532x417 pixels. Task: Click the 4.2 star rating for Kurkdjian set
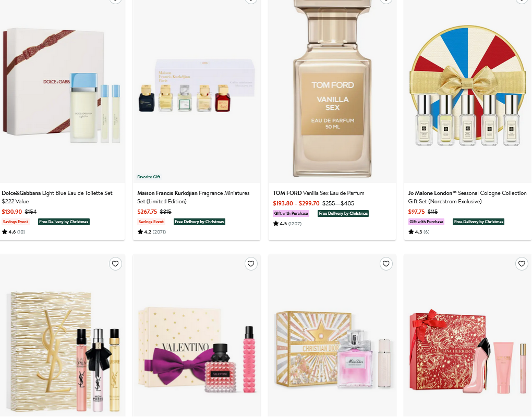tap(152, 232)
